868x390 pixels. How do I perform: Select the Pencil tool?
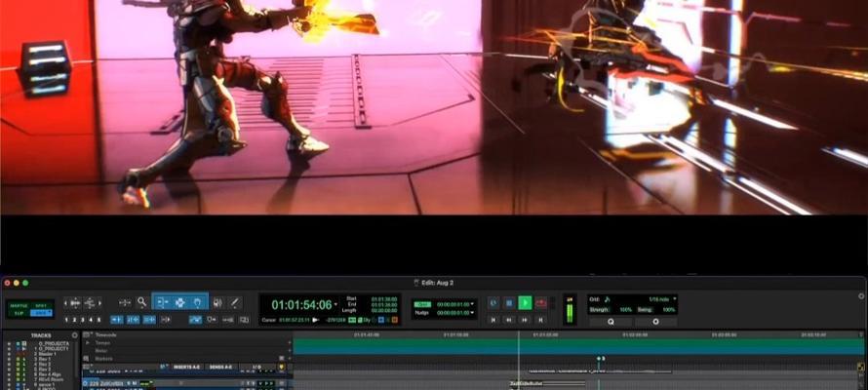pos(235,302)
